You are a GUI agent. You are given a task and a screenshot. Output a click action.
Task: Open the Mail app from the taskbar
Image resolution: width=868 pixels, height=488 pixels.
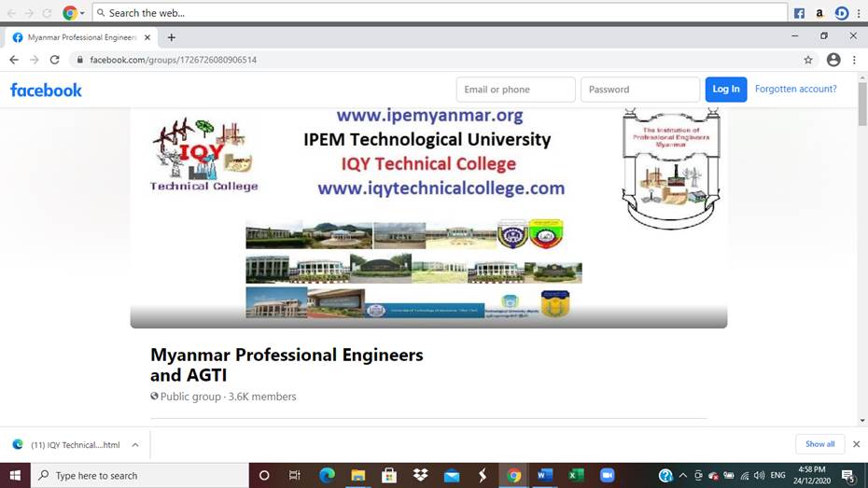pos(452,475)
